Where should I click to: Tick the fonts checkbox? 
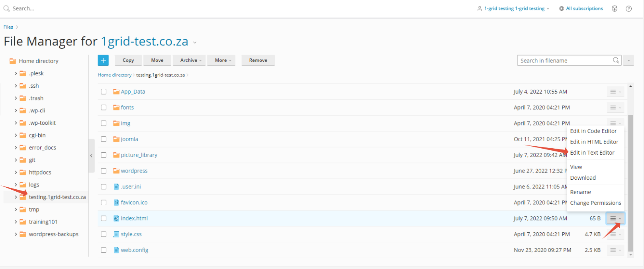104,108
